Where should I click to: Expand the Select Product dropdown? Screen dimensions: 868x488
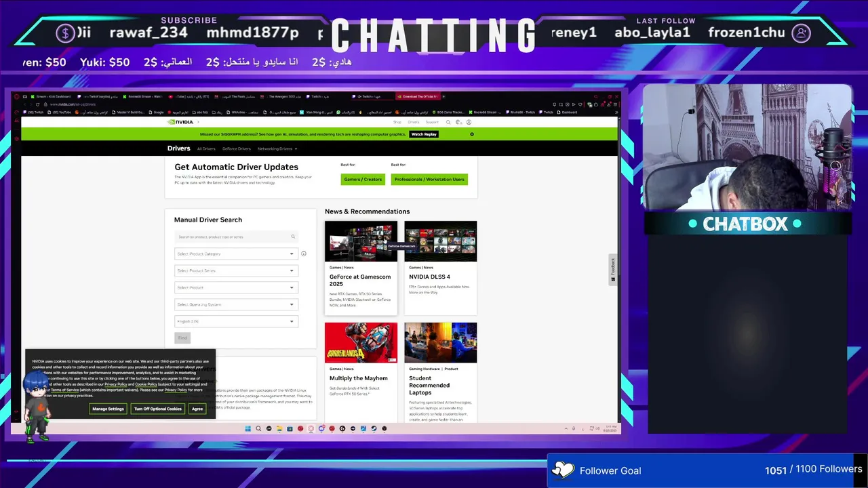(235, 287)
